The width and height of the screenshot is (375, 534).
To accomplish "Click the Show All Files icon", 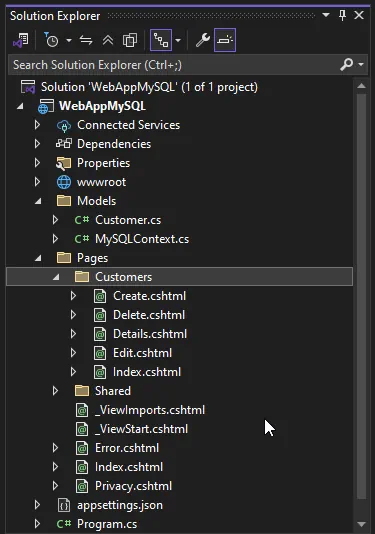I will point(130,40).
